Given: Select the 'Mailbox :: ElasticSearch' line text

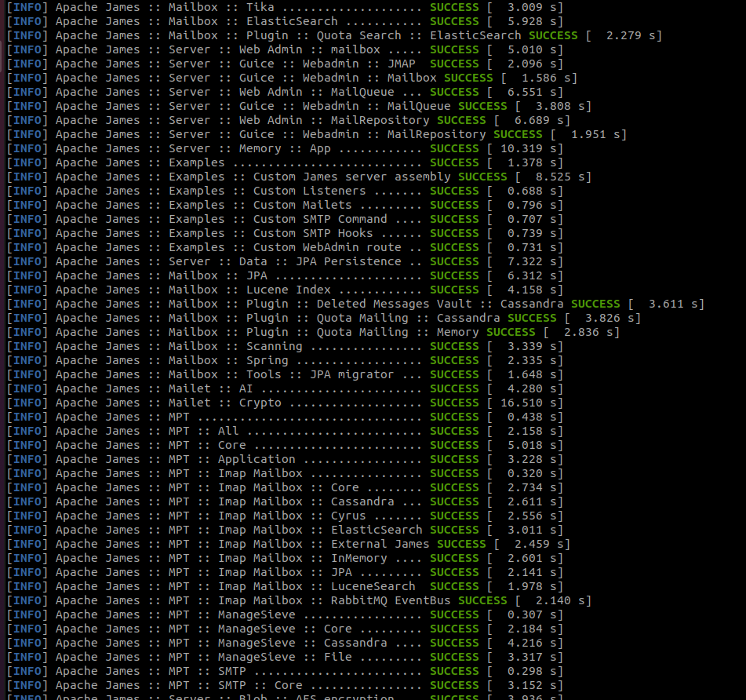Looking at the screenshot, I should [x=285, y=21].
